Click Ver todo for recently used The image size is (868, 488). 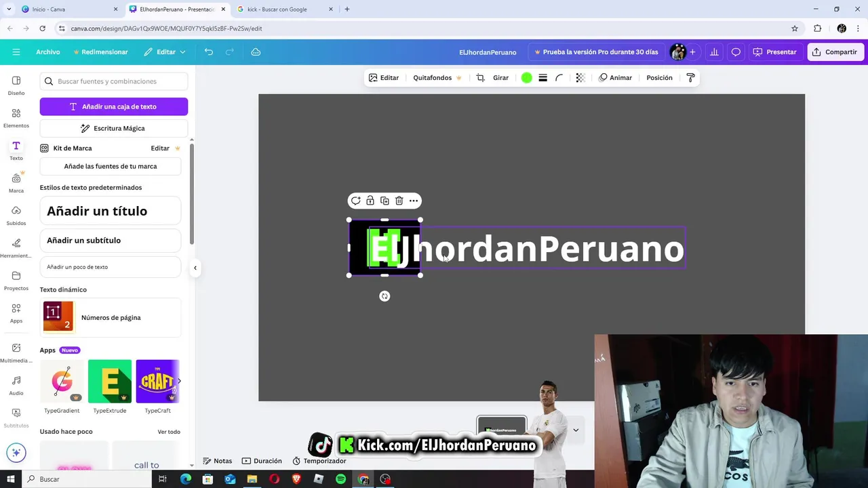(x=169, y=432)
